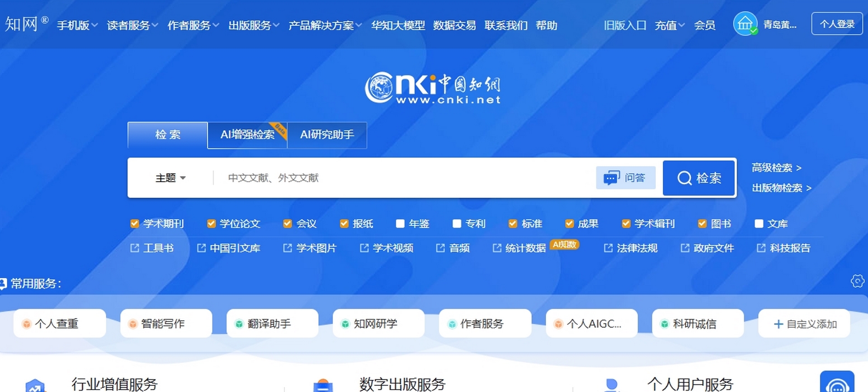Click the 个人登录 button
Screen dimensions: 868x392
coord(837,24)
